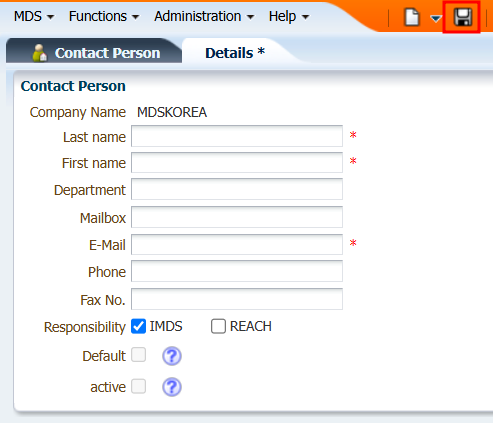493x423 pixels.
Task: Select the Details tab
Action: click(235, 53)
